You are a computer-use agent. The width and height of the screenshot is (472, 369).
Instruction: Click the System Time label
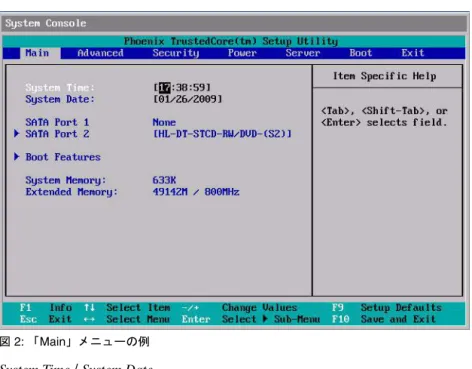tap(60, 88)
